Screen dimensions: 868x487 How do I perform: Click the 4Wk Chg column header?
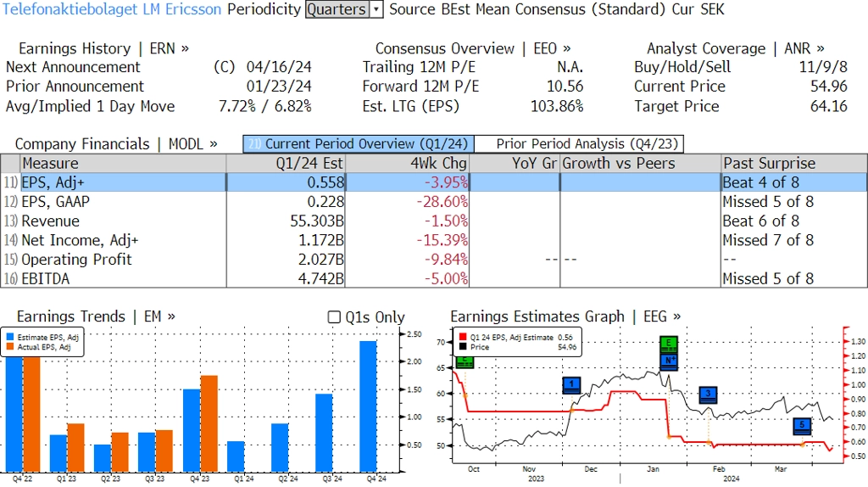pyautogui.click(x=407, y=164)
